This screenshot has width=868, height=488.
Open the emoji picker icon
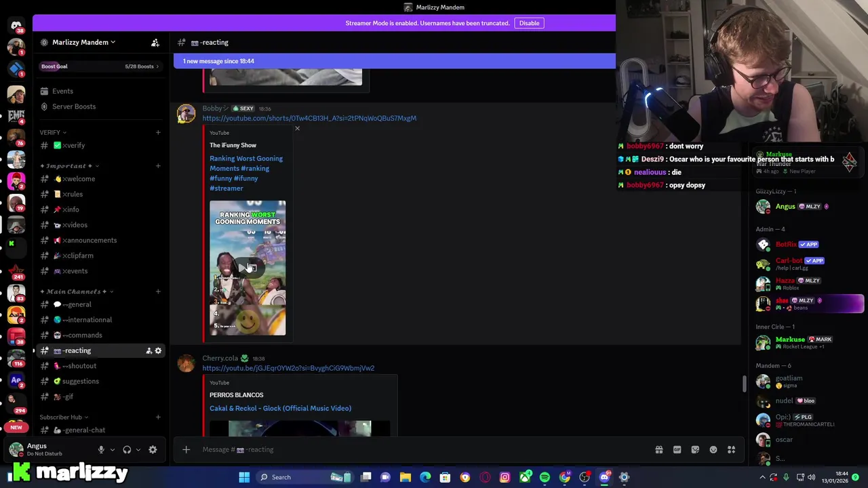pos(713,450)
